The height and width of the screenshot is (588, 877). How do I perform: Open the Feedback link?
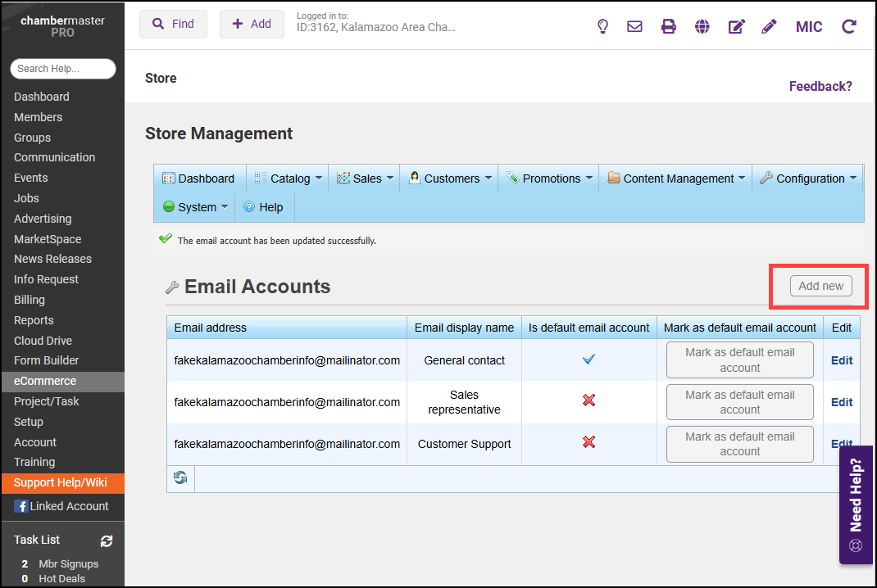coord(820,86)
